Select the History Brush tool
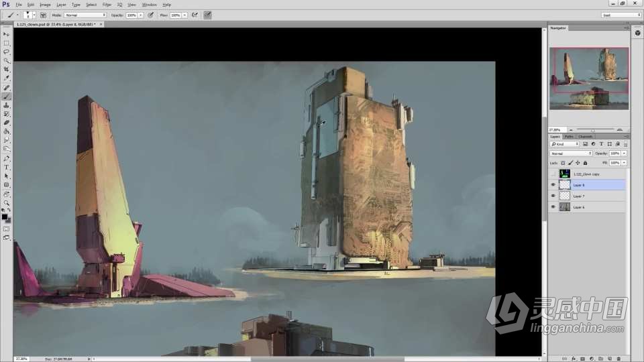Viewport: 644px width, 362px height. pyautogui.click(x=6, y=114)
